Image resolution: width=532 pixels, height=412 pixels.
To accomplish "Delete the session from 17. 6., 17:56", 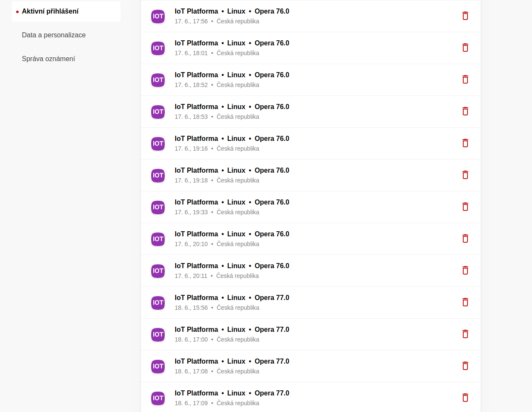I will tap(465, 16).
